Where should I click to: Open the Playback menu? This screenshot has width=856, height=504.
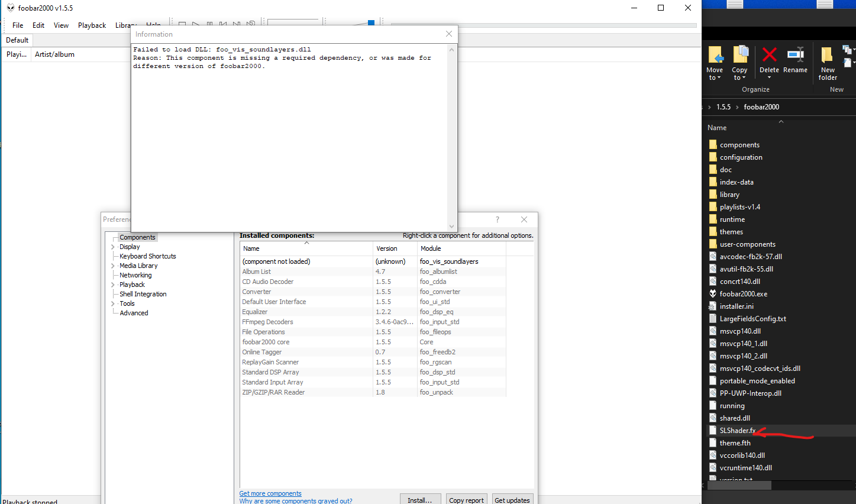[92, 25]
